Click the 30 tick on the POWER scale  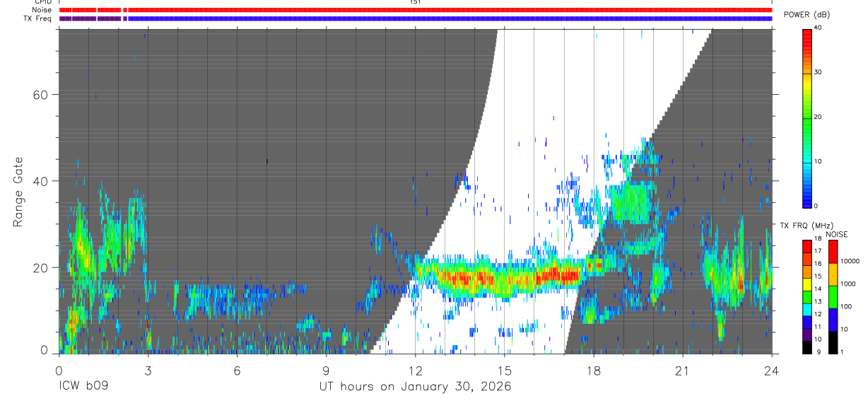(818, 72)
